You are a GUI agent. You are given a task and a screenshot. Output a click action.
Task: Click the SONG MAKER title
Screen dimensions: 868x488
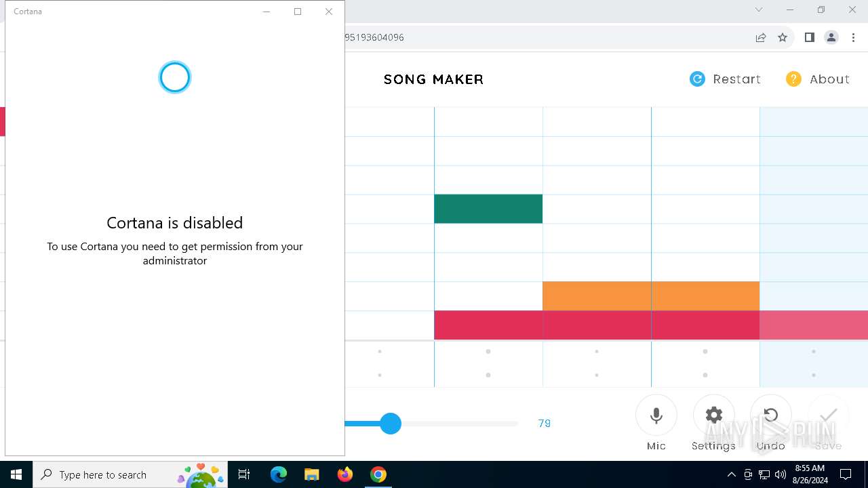pos(434,79)
